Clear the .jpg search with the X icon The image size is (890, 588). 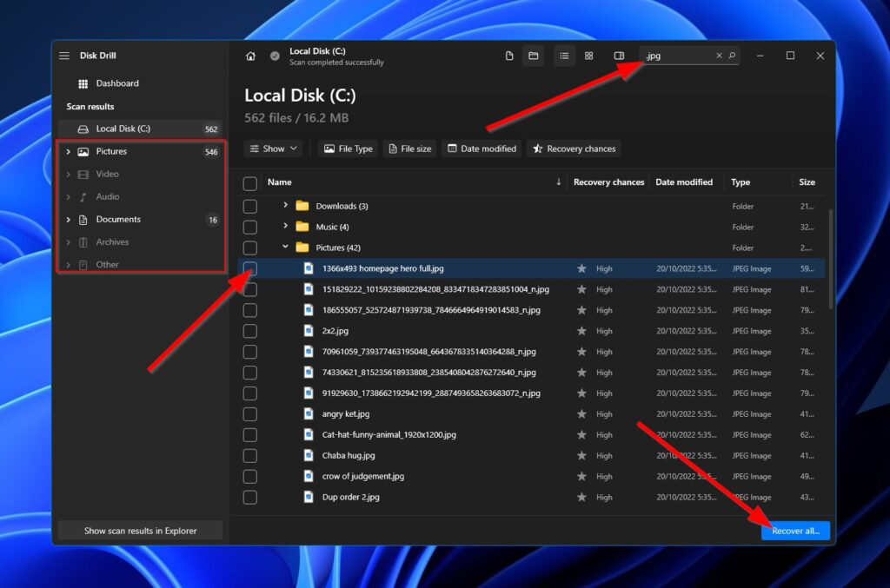pyautogui.click(x=719, y=55)
